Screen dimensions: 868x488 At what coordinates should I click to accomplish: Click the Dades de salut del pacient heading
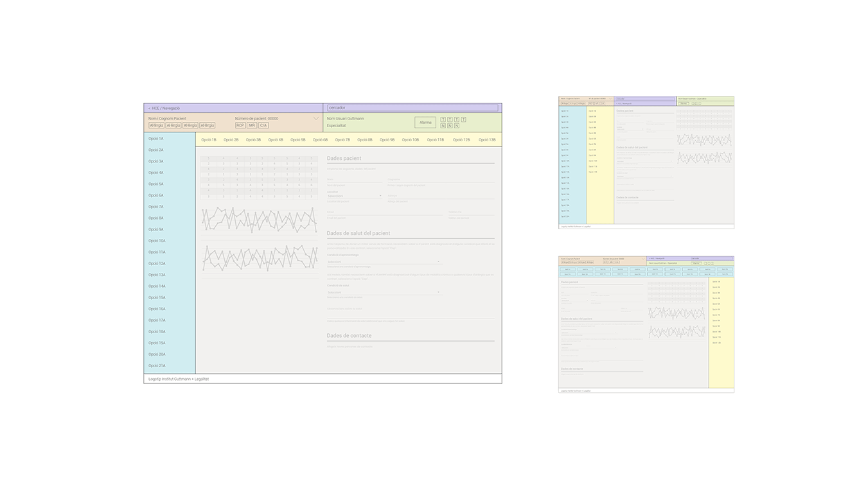[359, 234]
